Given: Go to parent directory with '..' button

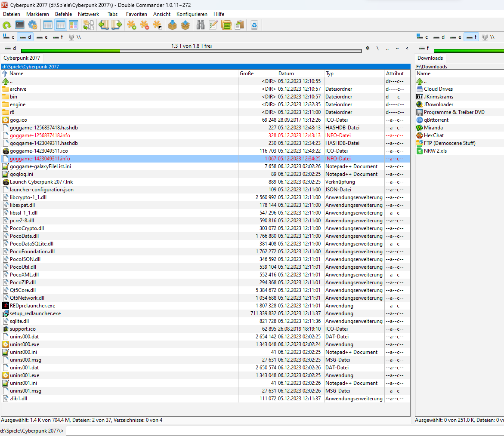Looking at the screenshot, I should pos(387,48).
